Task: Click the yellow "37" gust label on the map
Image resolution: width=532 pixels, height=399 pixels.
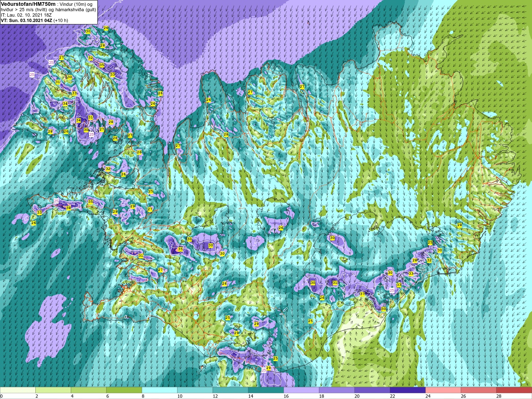Action: click(x=362, y=294)
